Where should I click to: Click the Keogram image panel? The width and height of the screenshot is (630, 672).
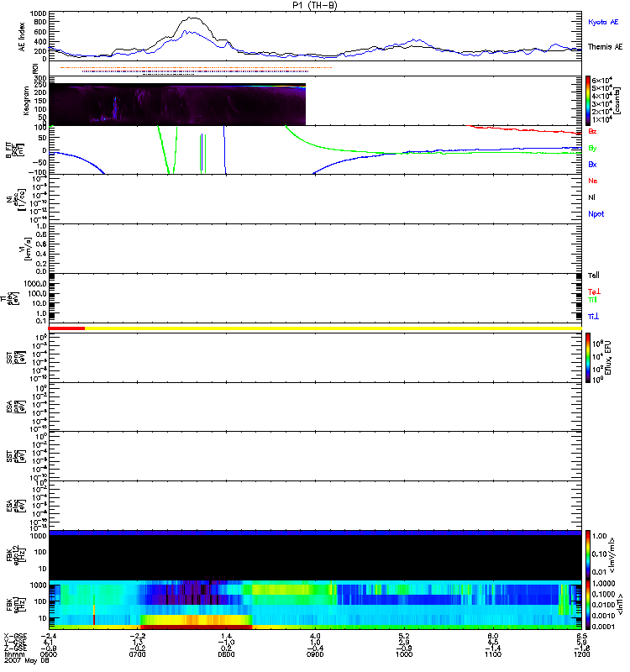(x=177, y=104)
